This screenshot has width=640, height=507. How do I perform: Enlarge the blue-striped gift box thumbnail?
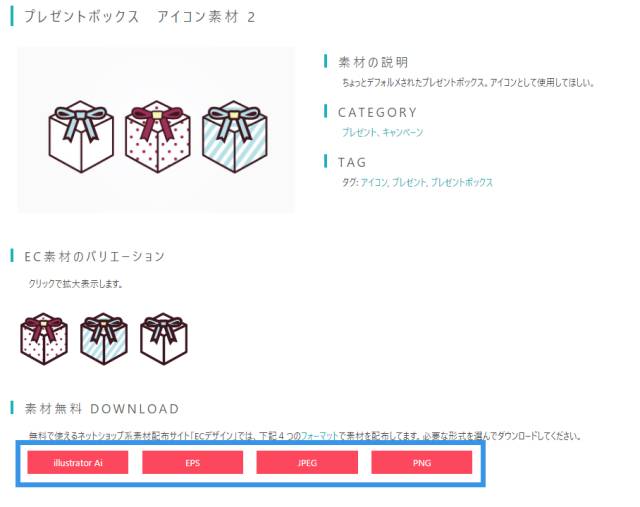tap(104, 339)
